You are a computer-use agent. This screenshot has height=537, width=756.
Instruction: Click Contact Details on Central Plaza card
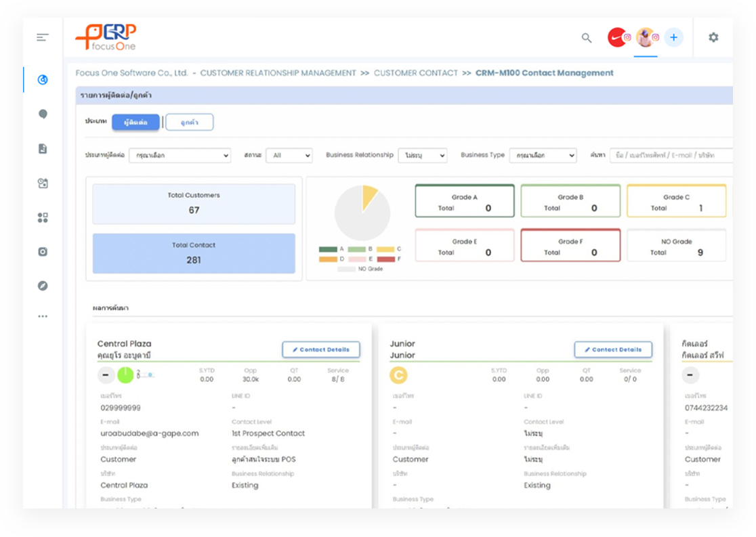click(321, 349)
